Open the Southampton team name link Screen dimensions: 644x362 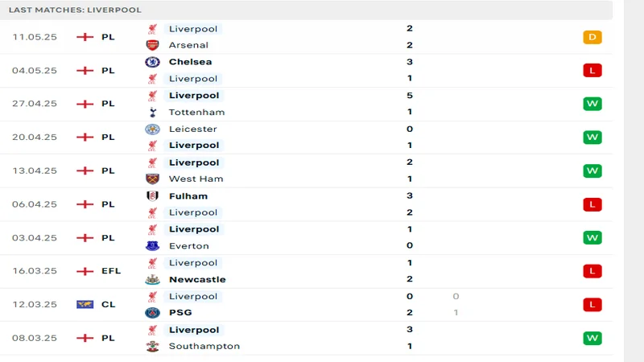click(x=204, y=346)
